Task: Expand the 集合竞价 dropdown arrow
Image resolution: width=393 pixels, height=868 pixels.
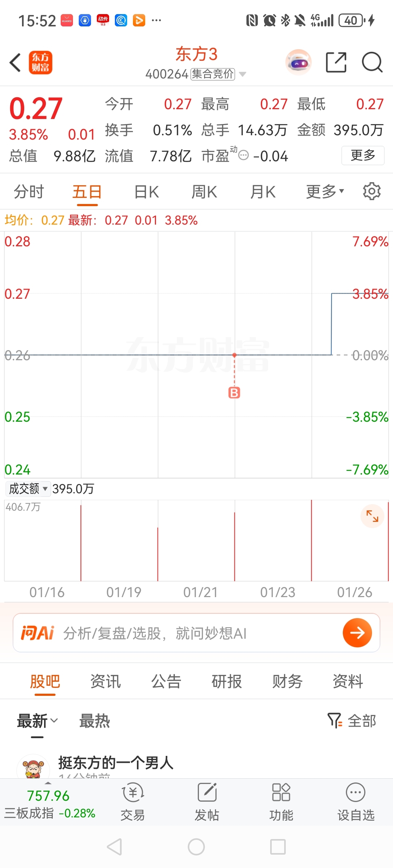Action: [243, 75]
